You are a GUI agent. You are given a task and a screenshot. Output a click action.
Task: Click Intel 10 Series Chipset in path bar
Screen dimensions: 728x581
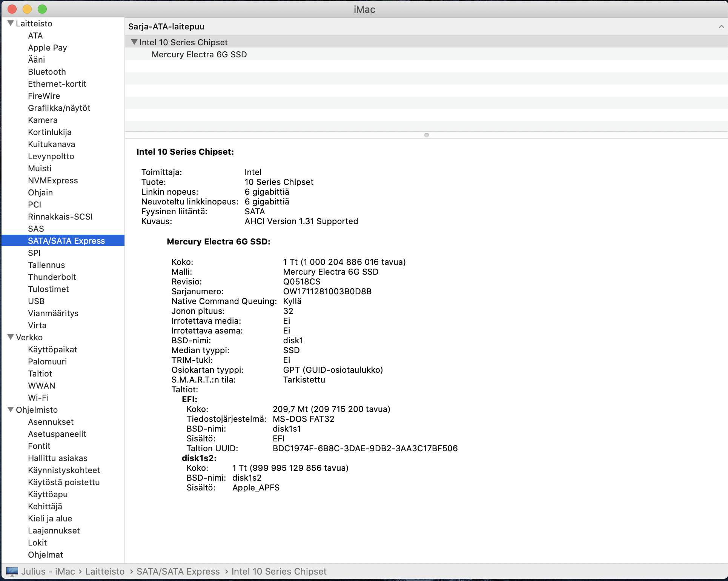279,572
